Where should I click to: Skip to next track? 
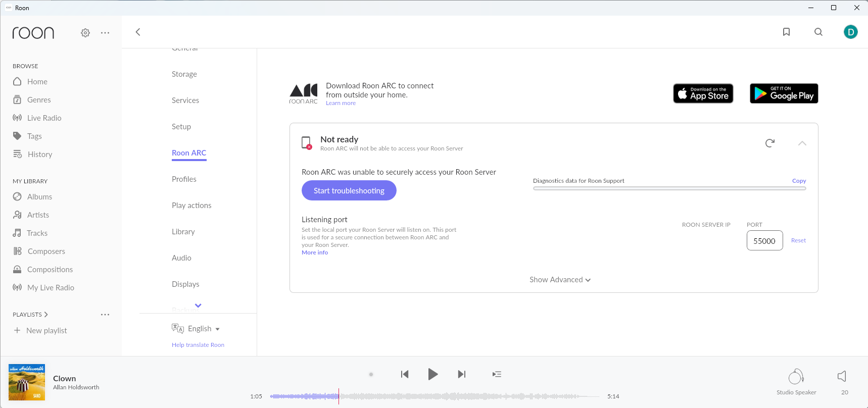pyautogui.click(x=461, y=374)
